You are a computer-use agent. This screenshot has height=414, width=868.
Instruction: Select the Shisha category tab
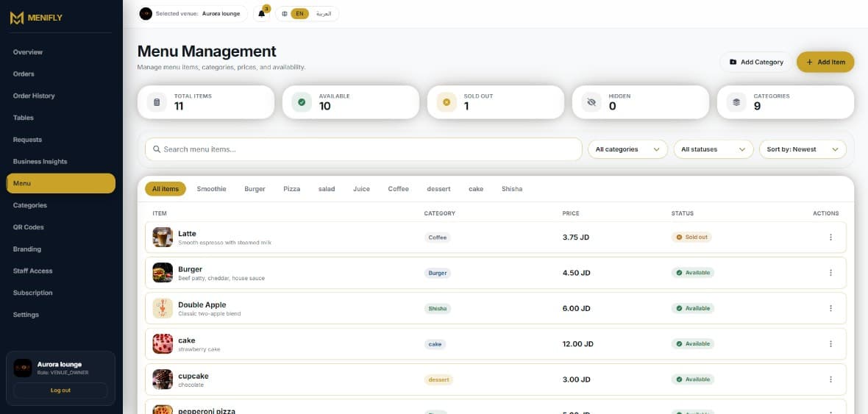point(512,189)
